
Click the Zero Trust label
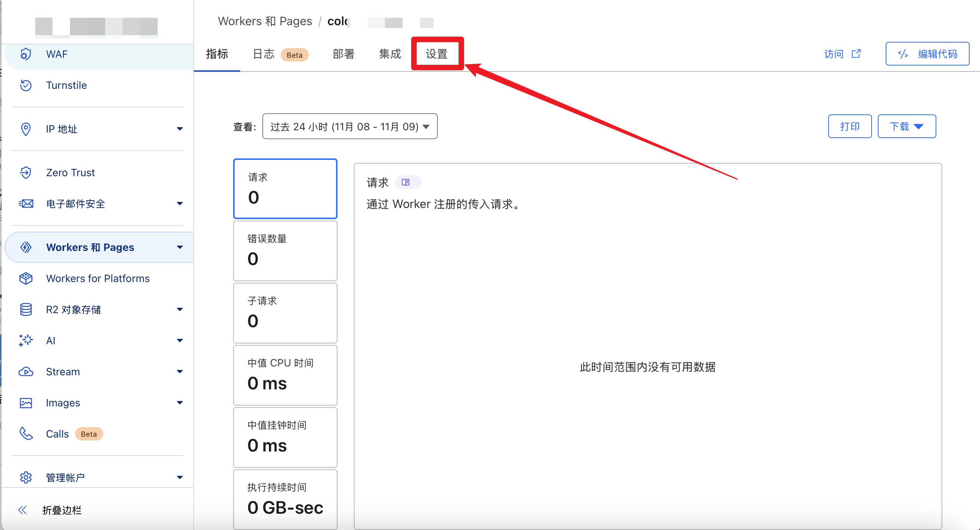70,172
